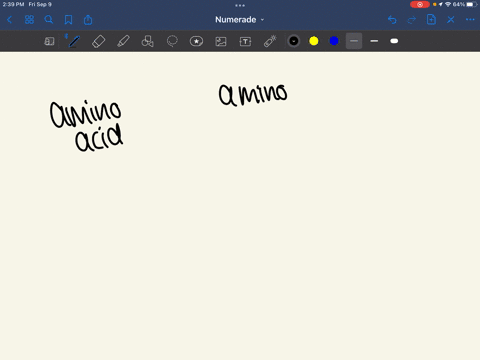Open the page thumbnails grid view
Screen dimensions: 480x360
click(29, 20)
